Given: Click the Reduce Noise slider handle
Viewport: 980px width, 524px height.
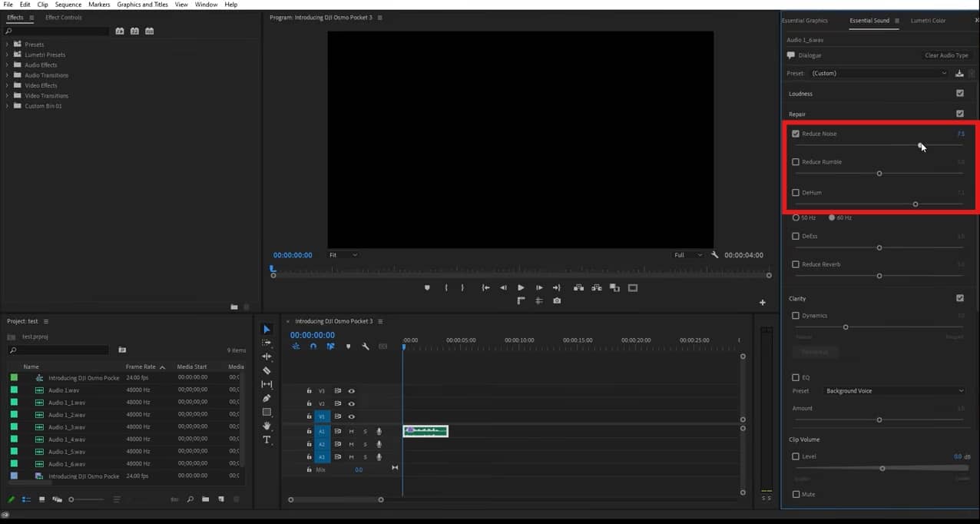Looking at the screenshot, I should [x=920, y=144].
